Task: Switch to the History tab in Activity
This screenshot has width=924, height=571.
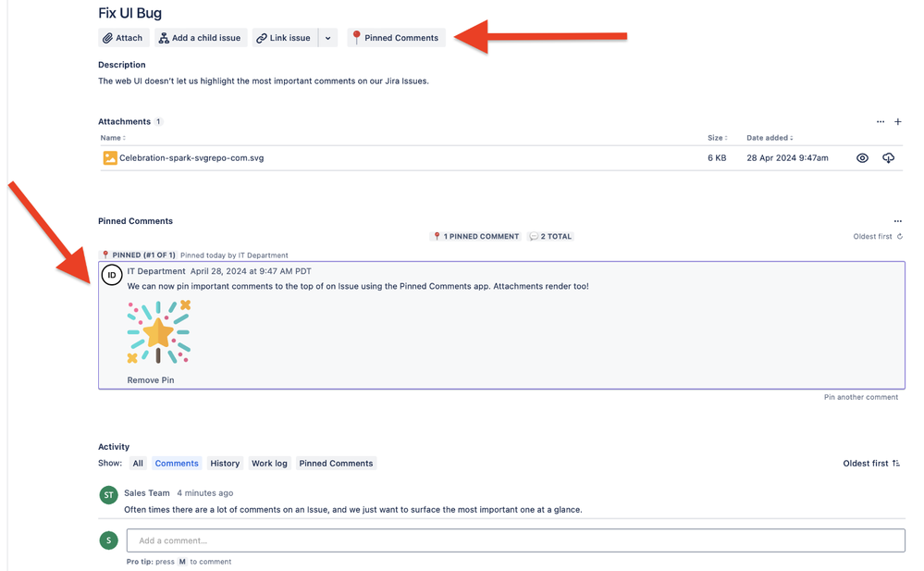Action: pyautogui.click(x=224, y=463)
